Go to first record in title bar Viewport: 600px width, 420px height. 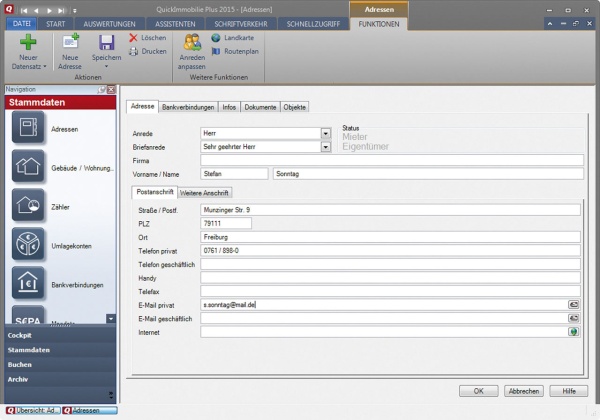pyautogui.click(x=24, y=11)
